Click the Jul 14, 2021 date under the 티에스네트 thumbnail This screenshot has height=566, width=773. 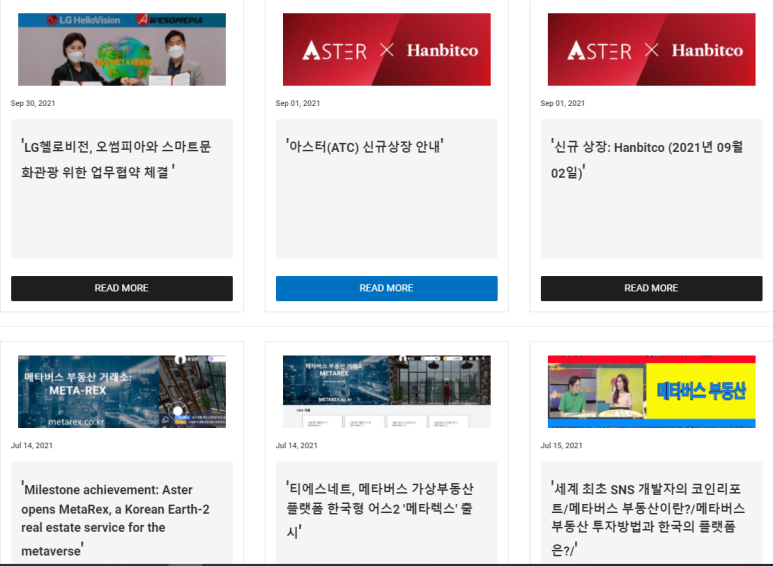pyautogui.click(x=296, y=445)
